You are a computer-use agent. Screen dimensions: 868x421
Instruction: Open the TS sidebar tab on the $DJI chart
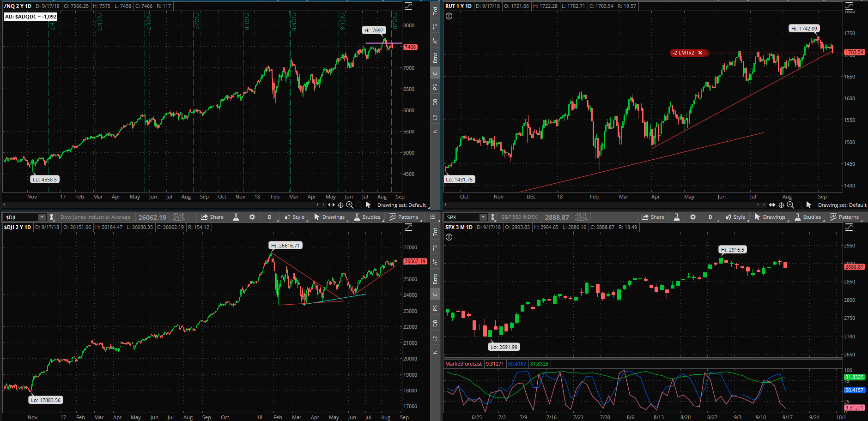pyautogui.click(x=435, y=248)
